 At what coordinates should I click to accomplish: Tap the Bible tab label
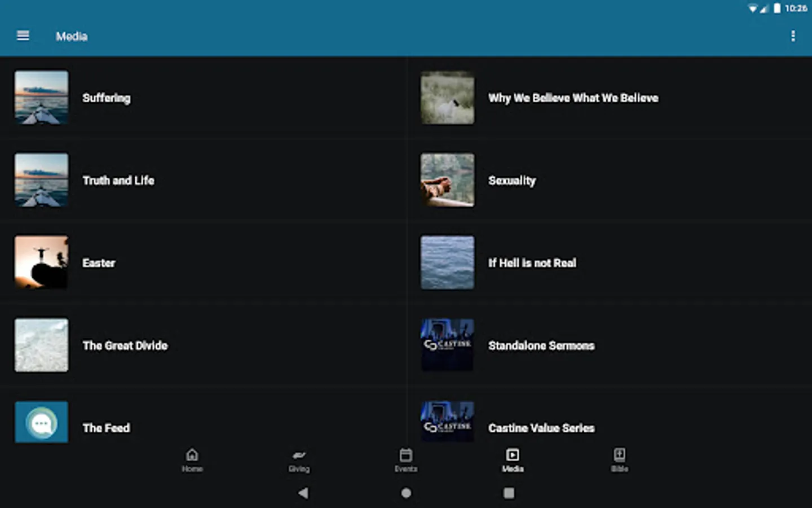619,469
